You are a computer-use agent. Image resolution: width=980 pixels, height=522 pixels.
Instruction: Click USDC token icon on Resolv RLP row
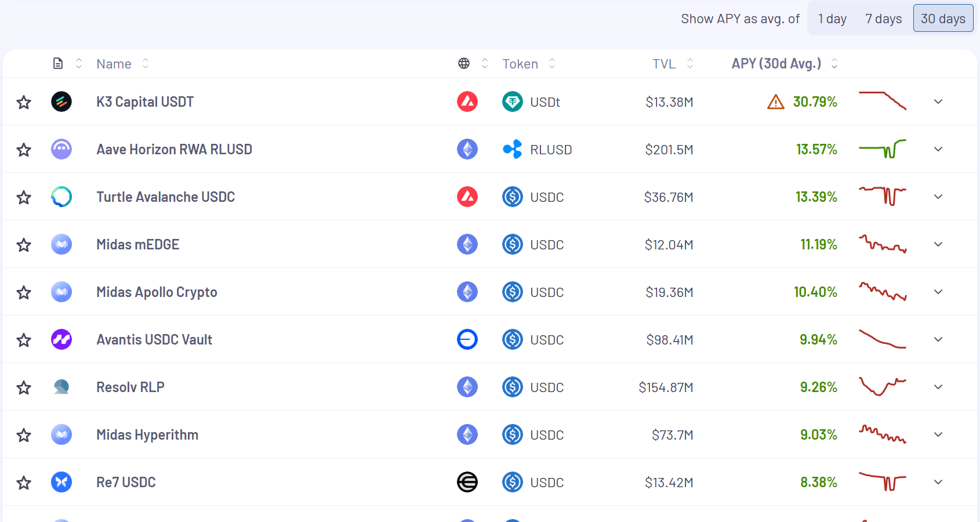click(x=513, y=387)
